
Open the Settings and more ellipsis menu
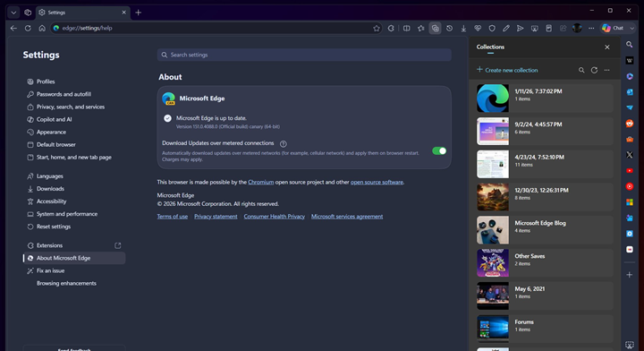[591, 28]
